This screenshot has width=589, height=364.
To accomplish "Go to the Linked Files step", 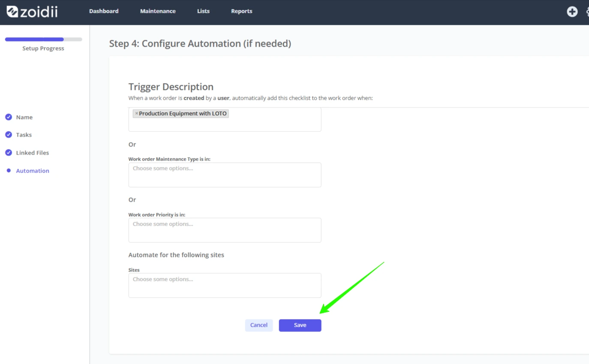I will pyautogui.click(x=33, y=152).
